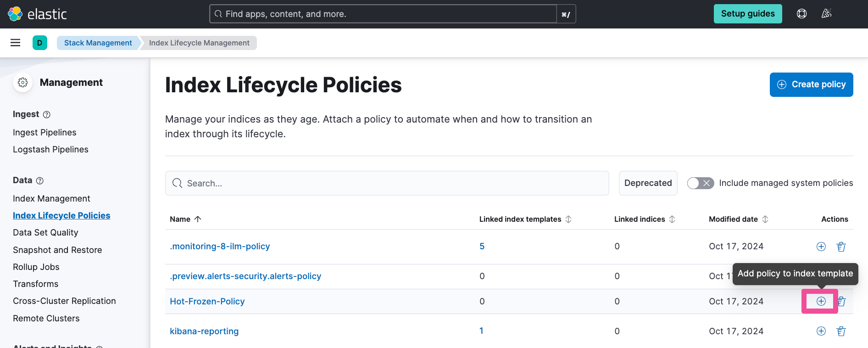The image size is (868, 348).
Task: Open the D space avatar
Action: coord(40,43)
